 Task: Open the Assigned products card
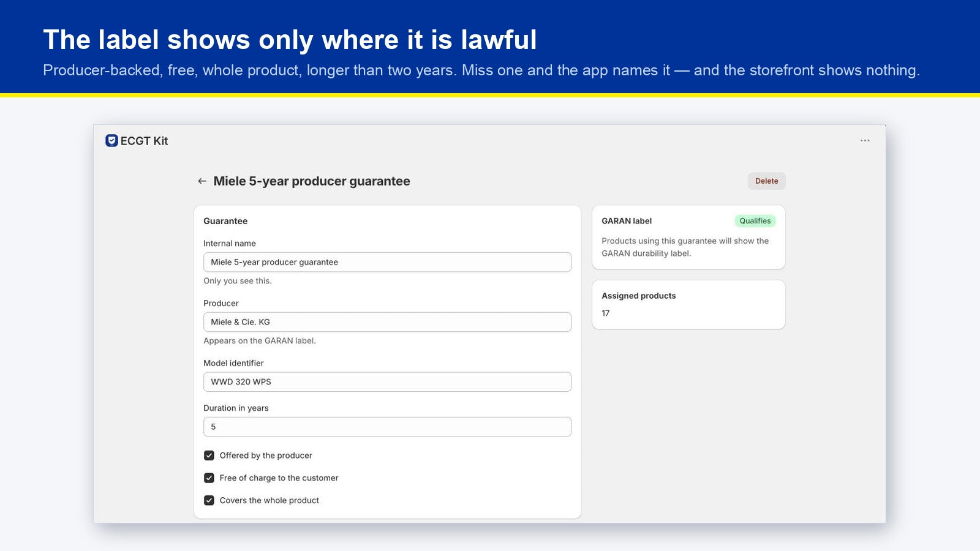pyautogui.click(x=688, y=304)
